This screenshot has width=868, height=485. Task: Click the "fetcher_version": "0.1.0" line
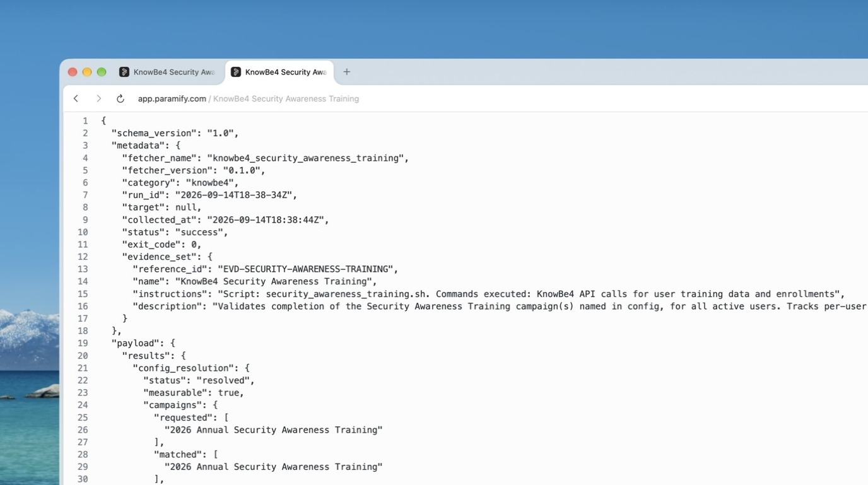(x=193, y=170)
